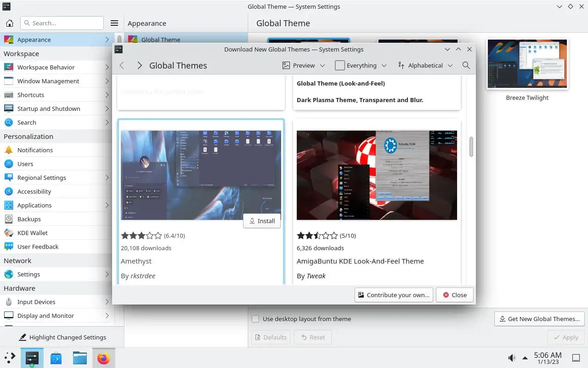588x368 pixels.
Task: Click the Input Devices mouse icon
Action: 9,302
